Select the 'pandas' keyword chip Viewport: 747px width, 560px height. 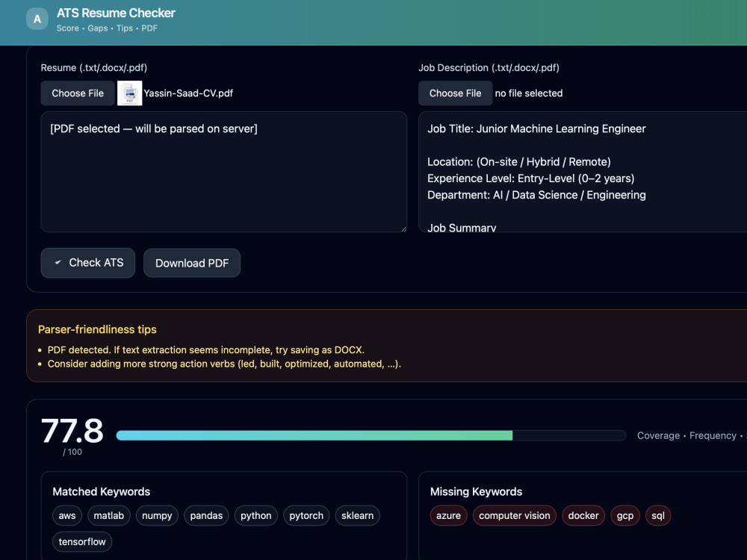point(206,516)
